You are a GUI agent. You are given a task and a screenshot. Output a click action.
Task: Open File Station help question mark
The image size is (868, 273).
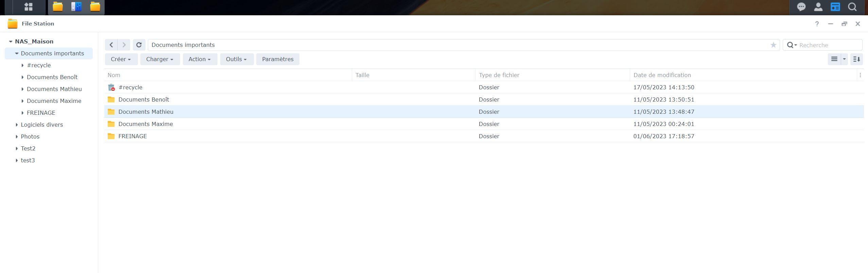coord(817,24)
